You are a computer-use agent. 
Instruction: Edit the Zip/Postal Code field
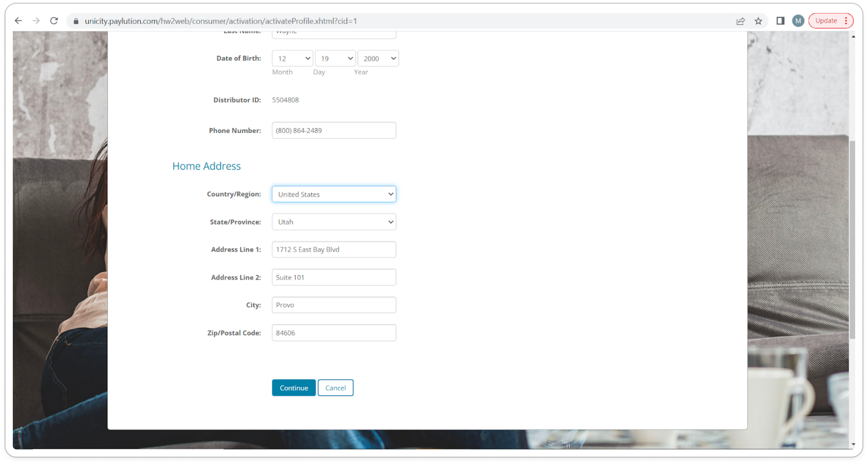click(334, 333)
